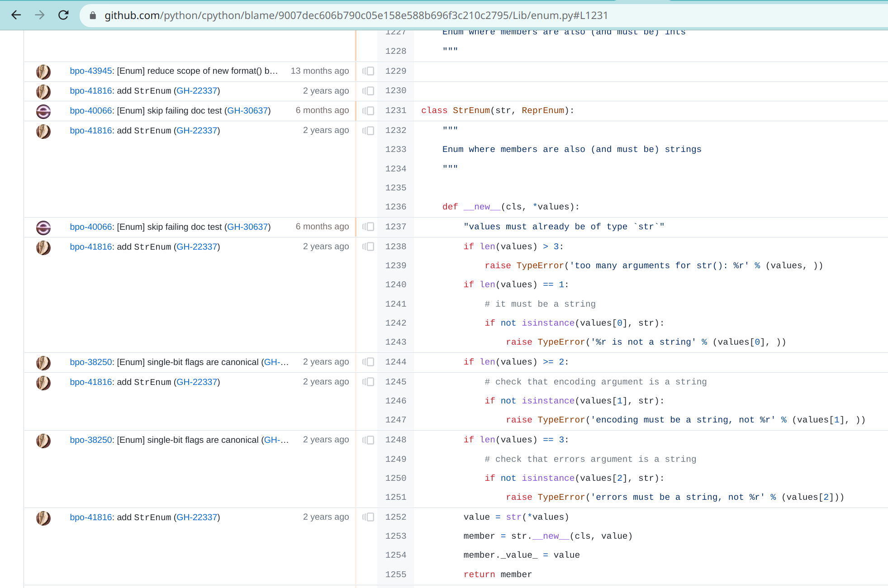
Task: View blame prior to the bpo-40066 doc-test change
Action: (x=367, y=227)
